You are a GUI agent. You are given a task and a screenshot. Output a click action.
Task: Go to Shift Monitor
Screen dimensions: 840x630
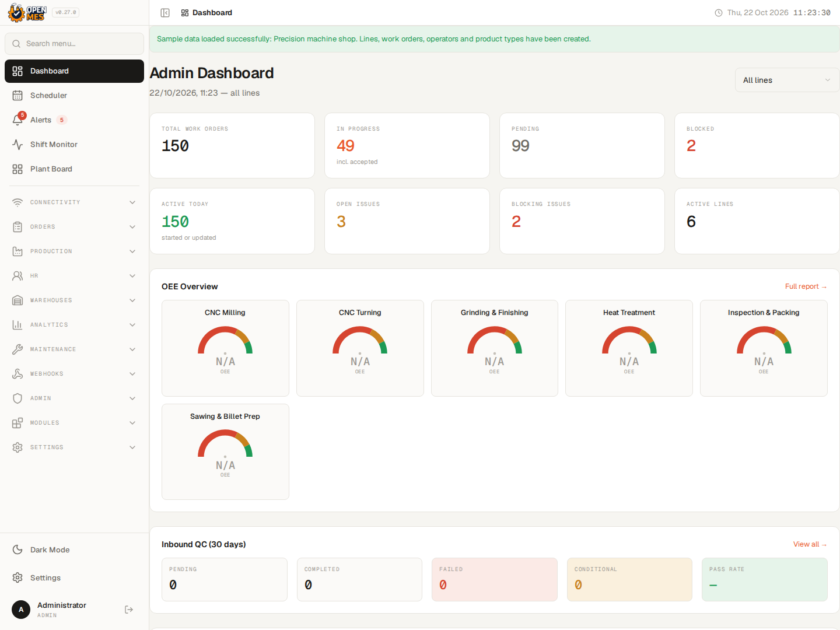click(74, 144)
